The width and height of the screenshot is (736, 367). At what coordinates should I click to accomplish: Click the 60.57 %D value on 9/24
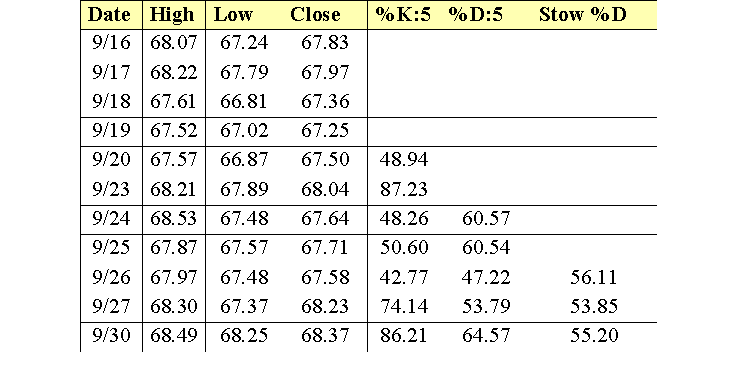pyautogui.click(x=486, y=218)
